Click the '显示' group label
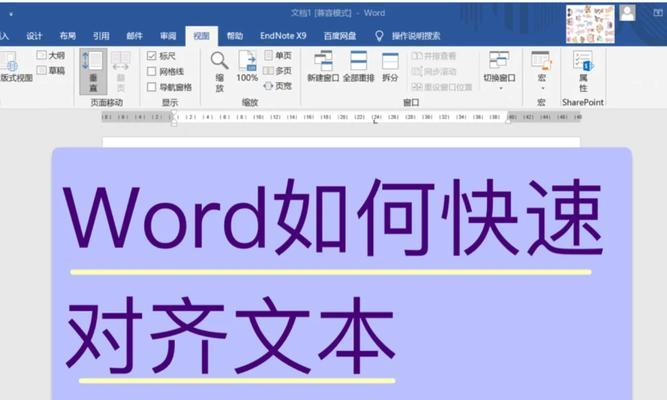The image size is (667, 400). point(170,102)
